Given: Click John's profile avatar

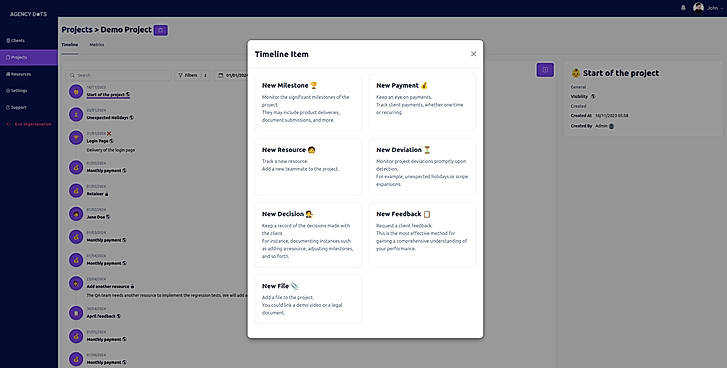Looking at the screenshot, I should [x=698, y=8].
